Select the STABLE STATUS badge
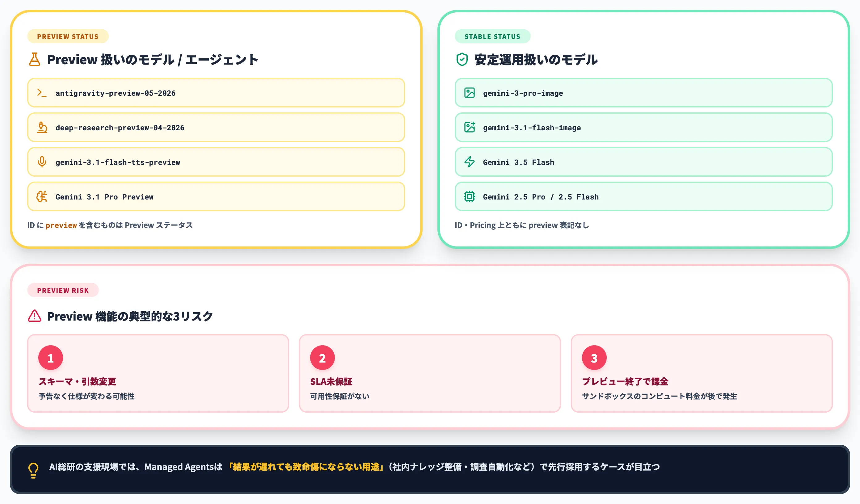860x504 pixels. (x=492, y=36)
